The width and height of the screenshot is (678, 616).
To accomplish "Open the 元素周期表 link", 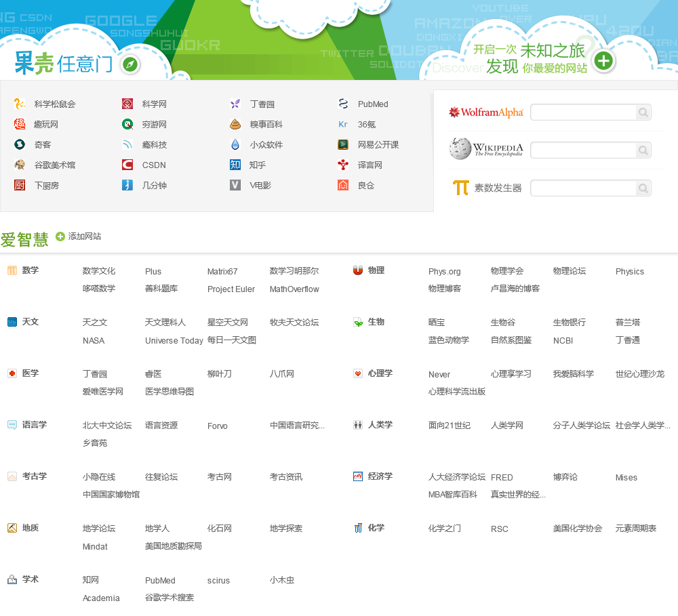I will click(636, 529).
